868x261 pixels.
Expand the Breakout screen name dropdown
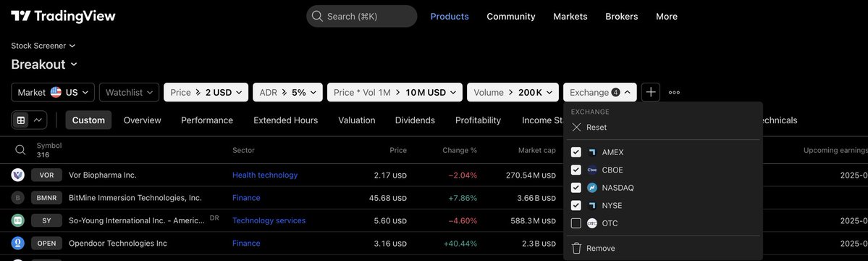44,65
